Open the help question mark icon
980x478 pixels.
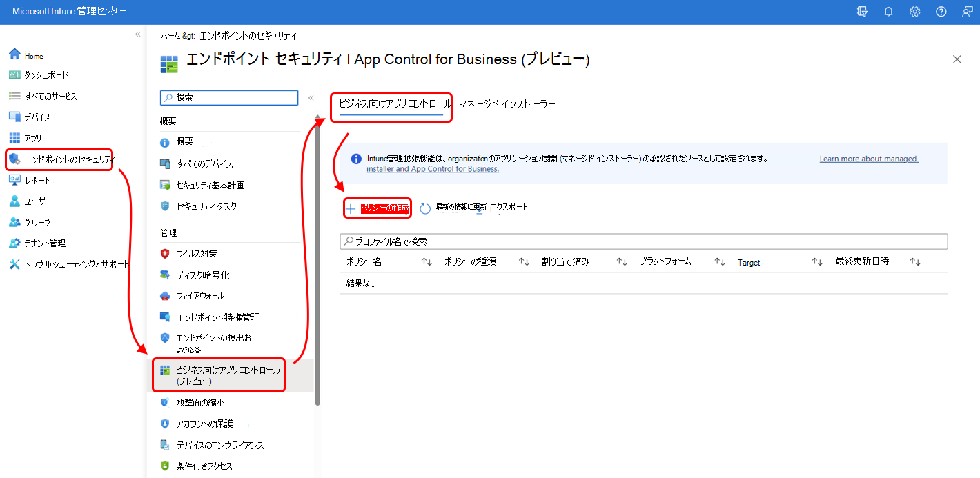[941, 12]
